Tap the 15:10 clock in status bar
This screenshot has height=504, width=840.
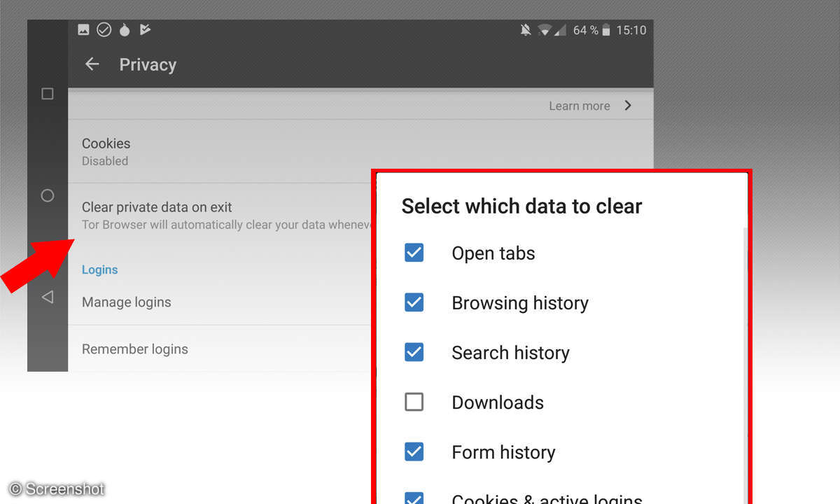click(631, 30)
